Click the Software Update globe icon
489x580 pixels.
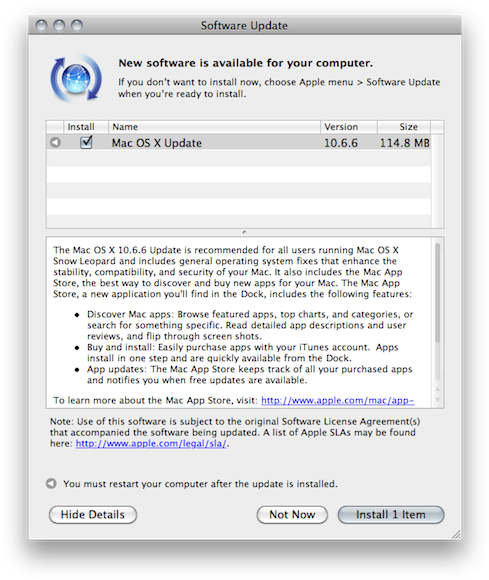(76, 78)
